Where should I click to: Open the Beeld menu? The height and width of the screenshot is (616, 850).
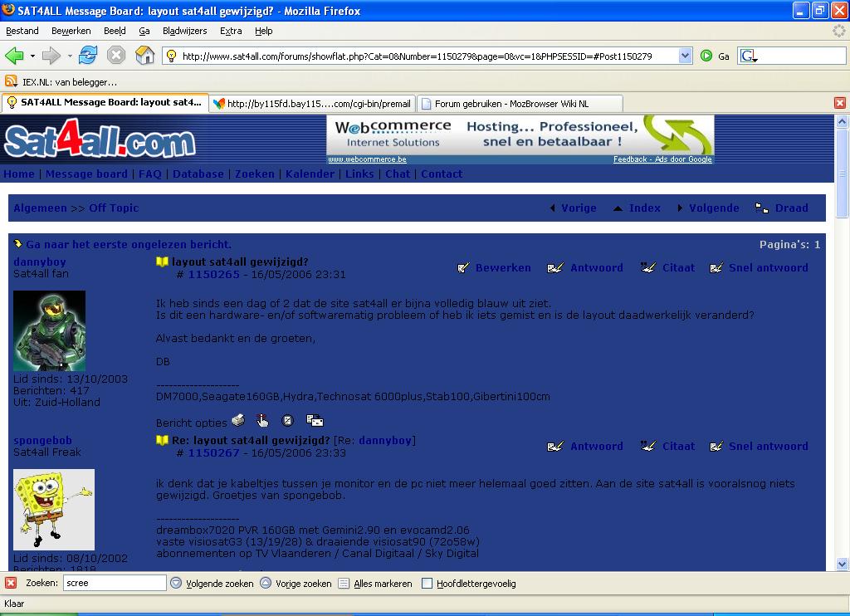(x=115, y=31)
